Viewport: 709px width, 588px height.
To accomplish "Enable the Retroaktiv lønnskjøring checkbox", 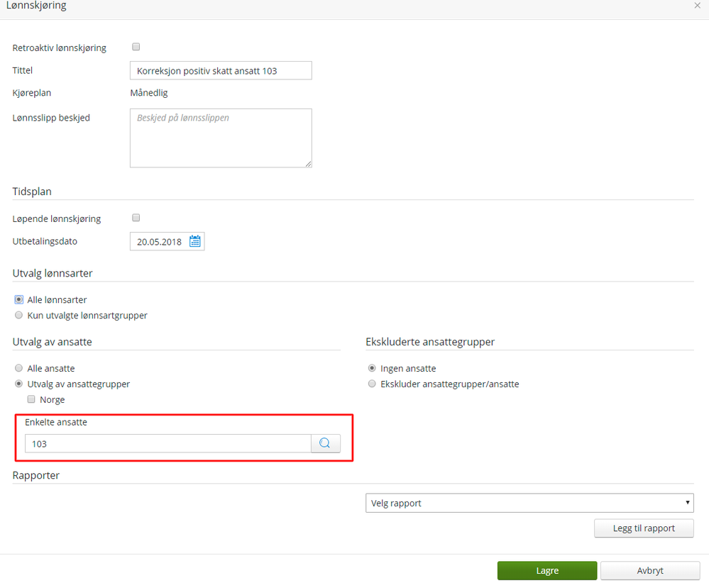I will [x=136, y=47].
